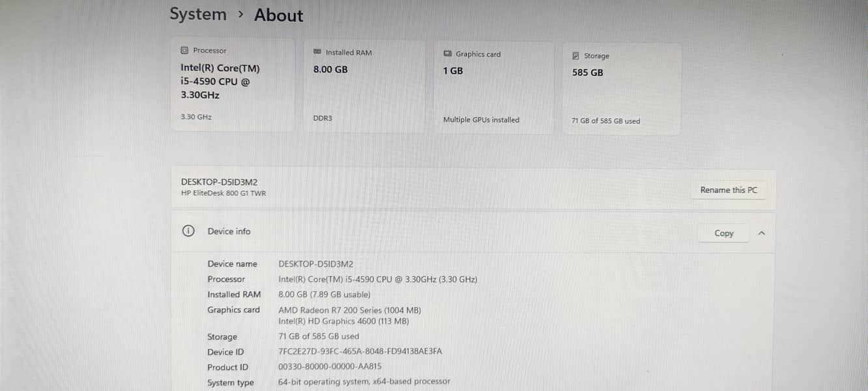Click the Device info header label
This screenshot has width=868, height=391.
[x=229, y=231]
